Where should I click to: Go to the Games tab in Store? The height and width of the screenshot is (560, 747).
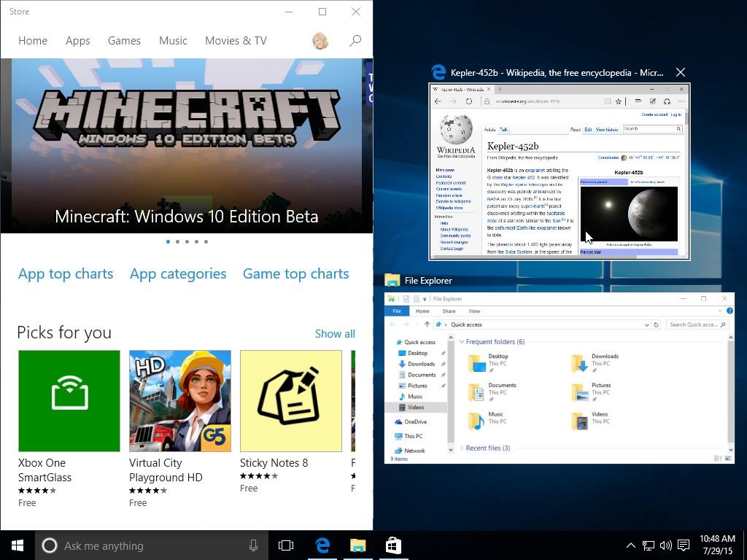point(124,41)
